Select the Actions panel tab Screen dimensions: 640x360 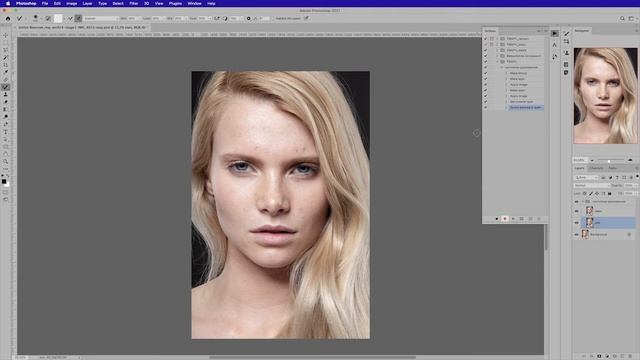pyautogui.click(x=490, y=31)
